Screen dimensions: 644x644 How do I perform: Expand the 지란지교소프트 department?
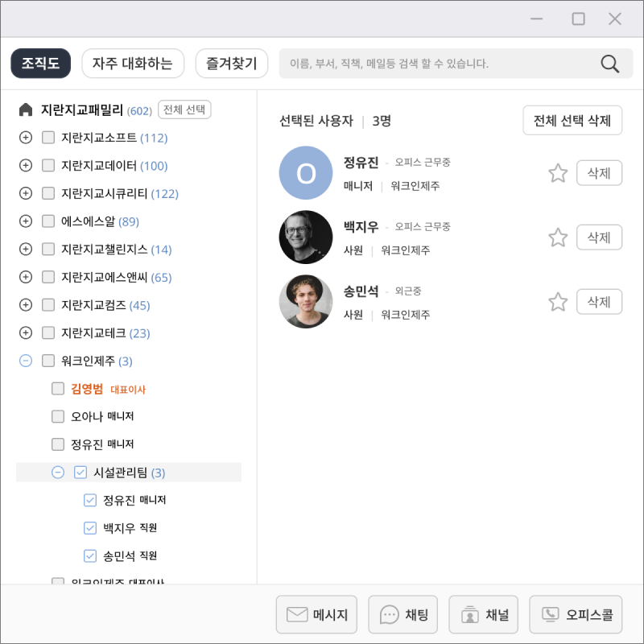coord(25,138)
